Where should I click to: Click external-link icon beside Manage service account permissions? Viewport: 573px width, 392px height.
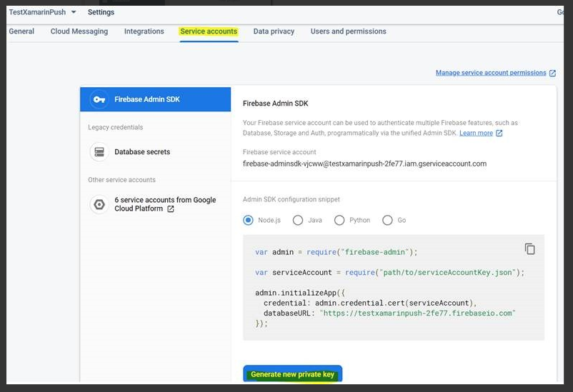point(552,73)
